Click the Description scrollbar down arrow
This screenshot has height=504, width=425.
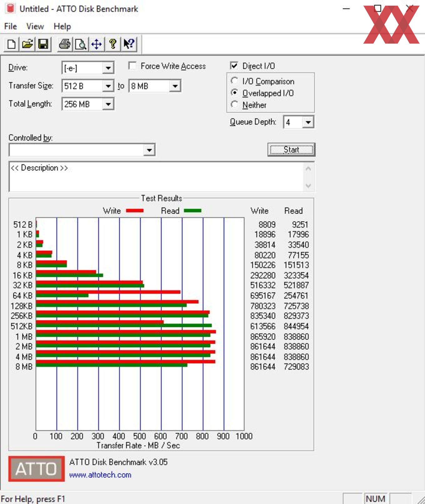(x=308, y=186)
